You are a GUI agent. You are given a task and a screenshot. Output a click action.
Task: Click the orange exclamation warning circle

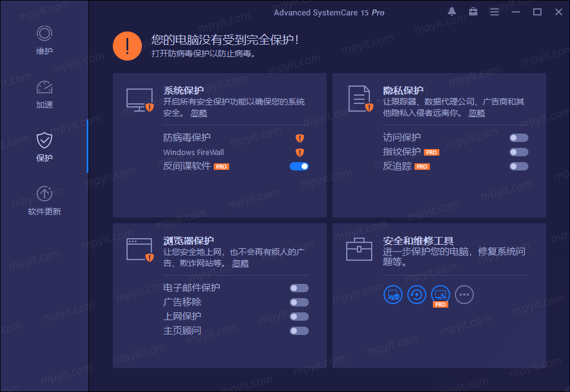pos(127,46)
